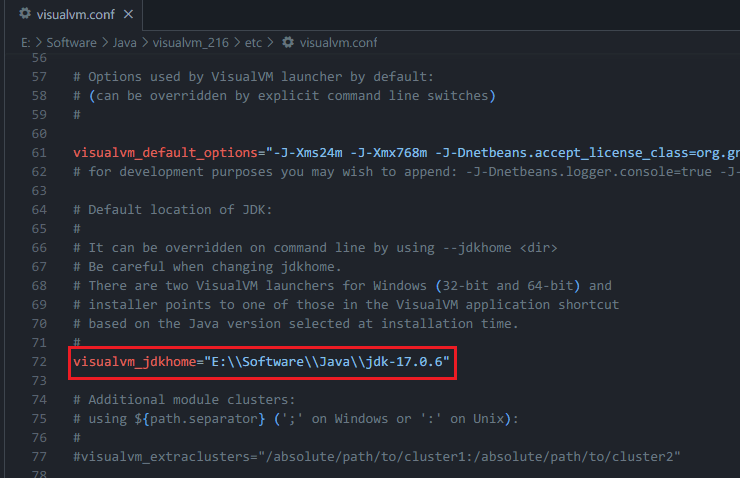Image resolution: width=740 pixels, height=478 pixels.
Task: Click gear icon in breadcrumb path
Action: (x=288, y=42)
